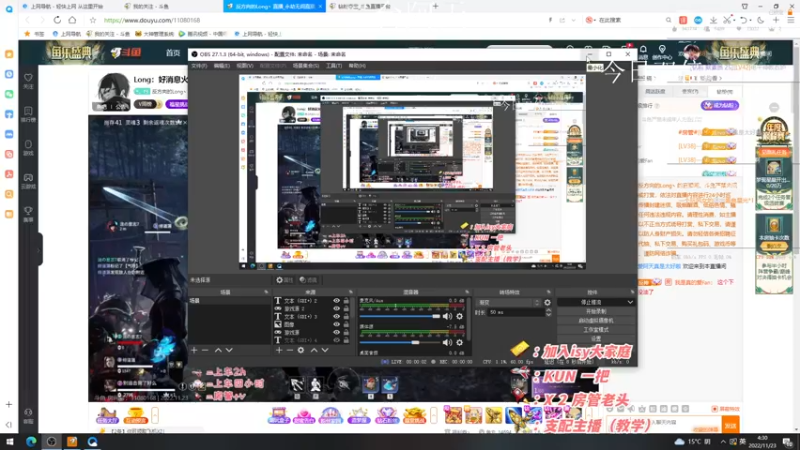
Task: Launch Edge from the Windows taskbar
Action: point(31,441)
